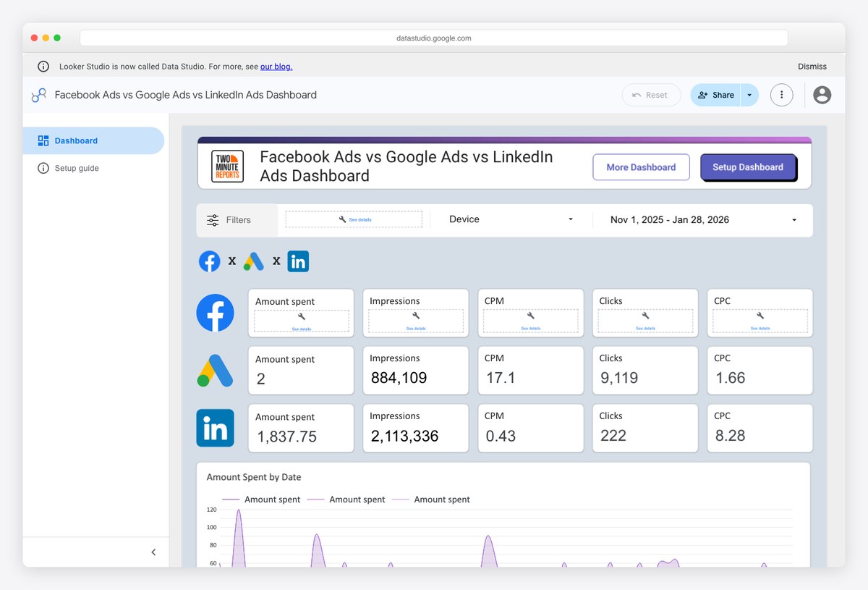
Task: Click the info icon in notification banner
Action: (43, 66)
